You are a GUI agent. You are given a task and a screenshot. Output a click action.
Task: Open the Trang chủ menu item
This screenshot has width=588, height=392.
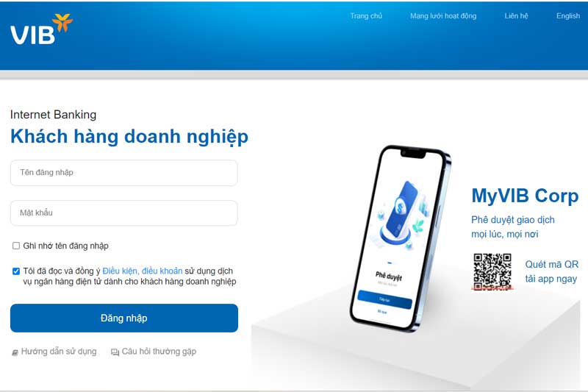pos(366,16)
